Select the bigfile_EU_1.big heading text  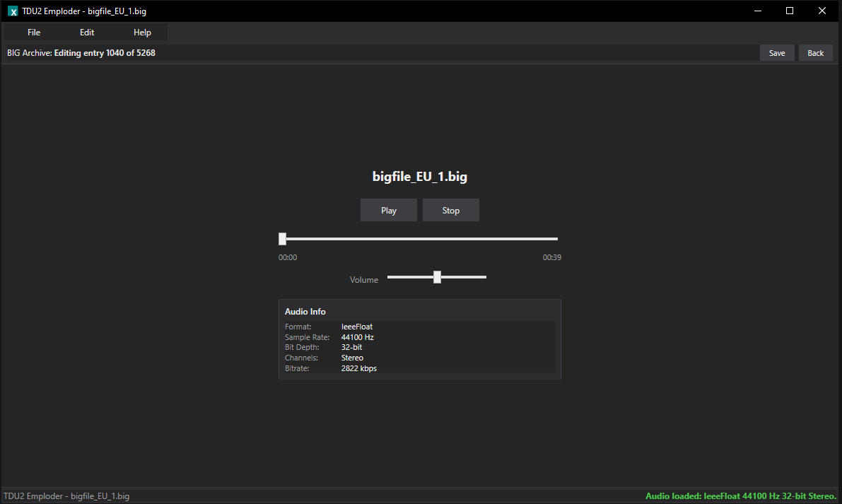click(420, 177)
